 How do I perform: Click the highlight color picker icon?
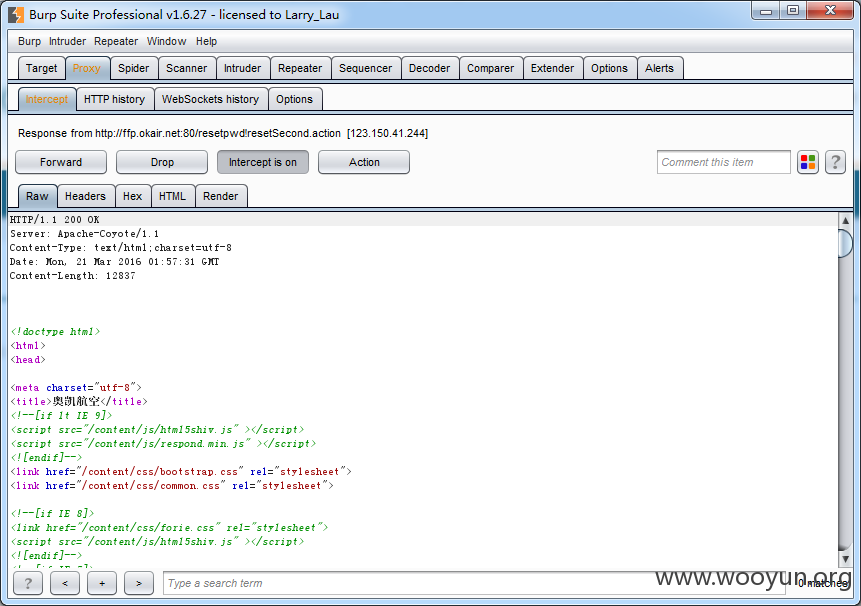click(x=808, y=162)
